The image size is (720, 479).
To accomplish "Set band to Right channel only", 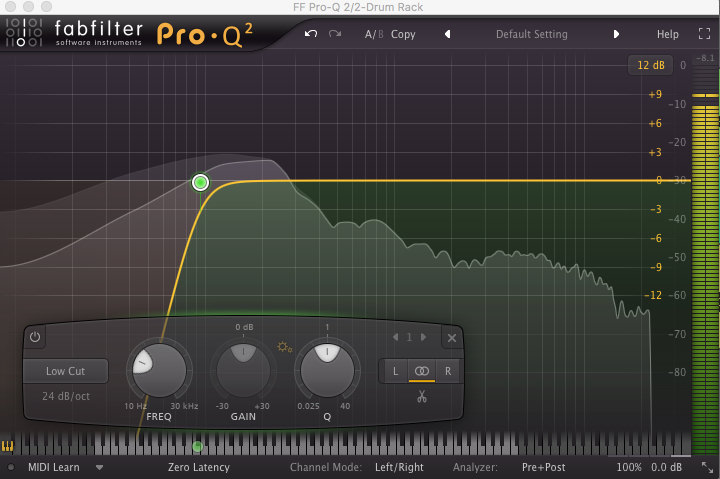I will [x=448, y=371].
